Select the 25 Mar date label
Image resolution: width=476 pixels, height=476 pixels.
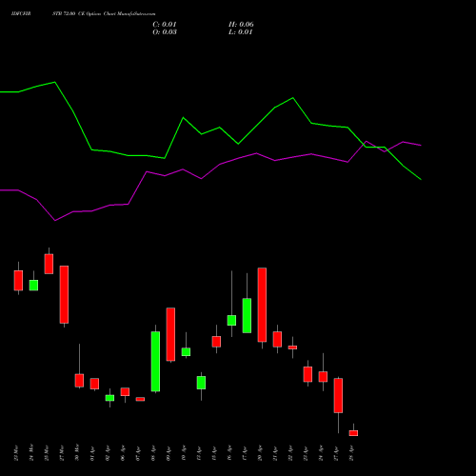(47, 453)
